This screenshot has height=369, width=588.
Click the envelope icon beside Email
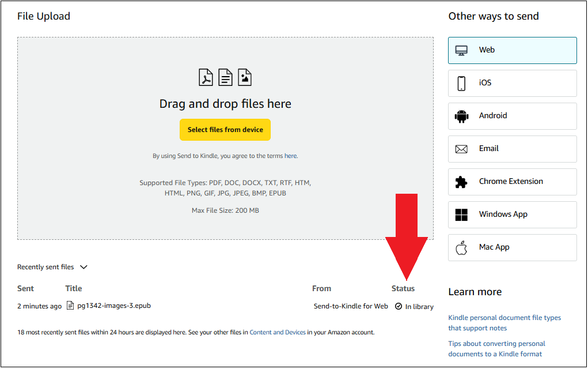pyautogui.click(x=461, y=149)
